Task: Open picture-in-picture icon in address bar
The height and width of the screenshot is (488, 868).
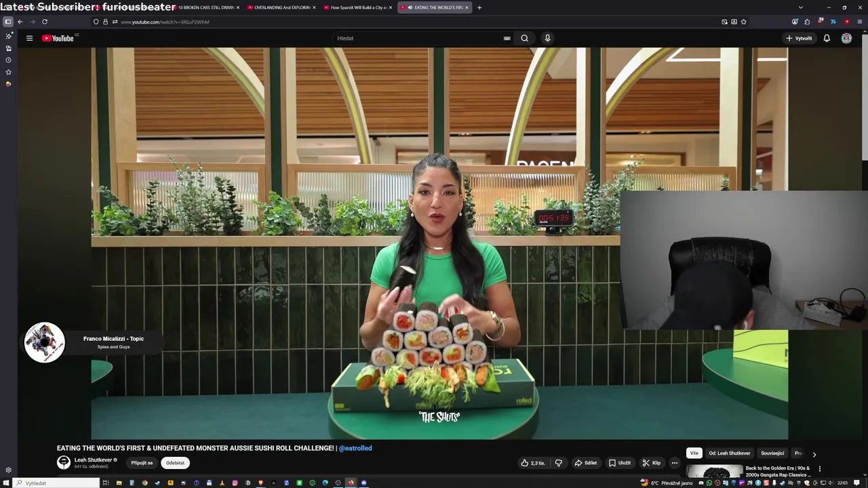Action: pos(724,22)
